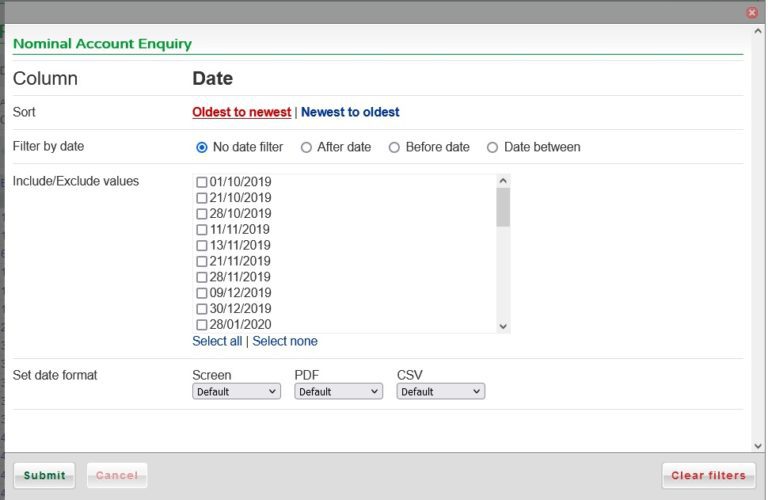The height and width of the screenshot is (500, 768).
Task: Click the Select all link
Action: tap(217, 341)
